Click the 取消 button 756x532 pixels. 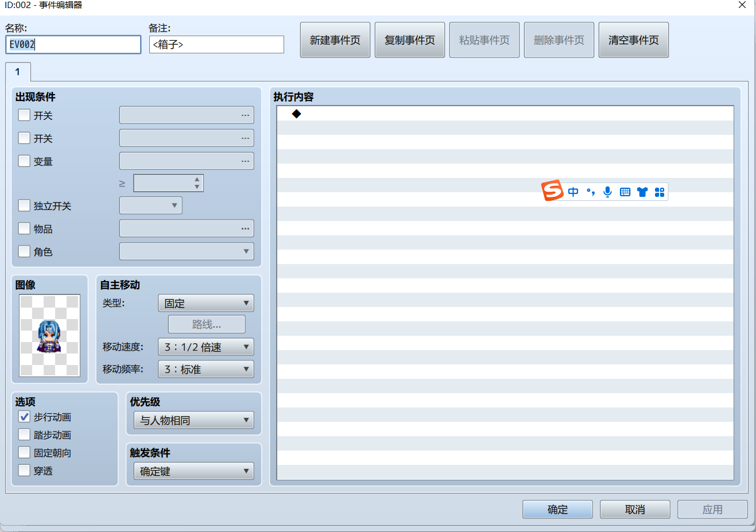[x=635, y=509]
